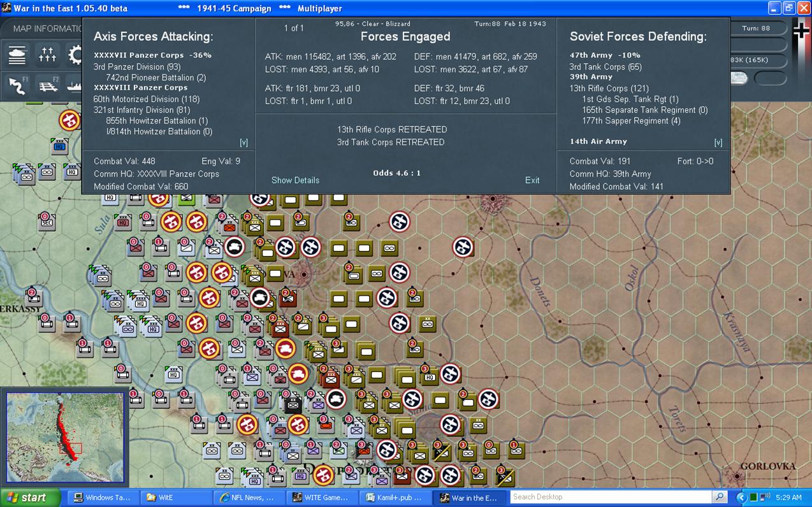812x507 pixels.
Task: Select the F1 move mode icon
Action: tap(18, 85)
